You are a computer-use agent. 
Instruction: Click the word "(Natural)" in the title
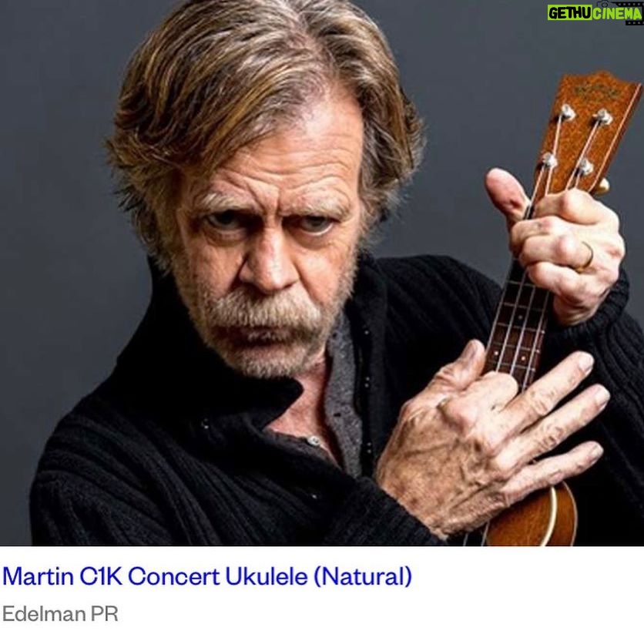pyautogui.click(x=363, y=577)
